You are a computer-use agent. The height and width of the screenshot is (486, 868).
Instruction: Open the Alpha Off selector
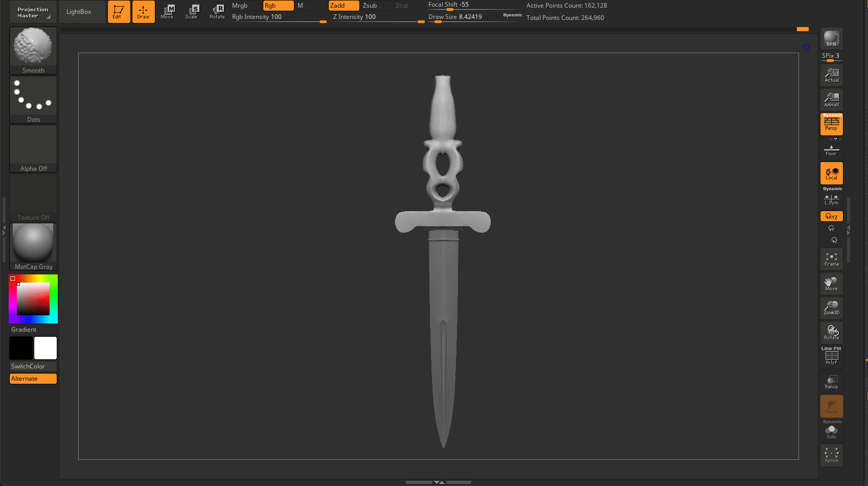[x=33, y=148]
